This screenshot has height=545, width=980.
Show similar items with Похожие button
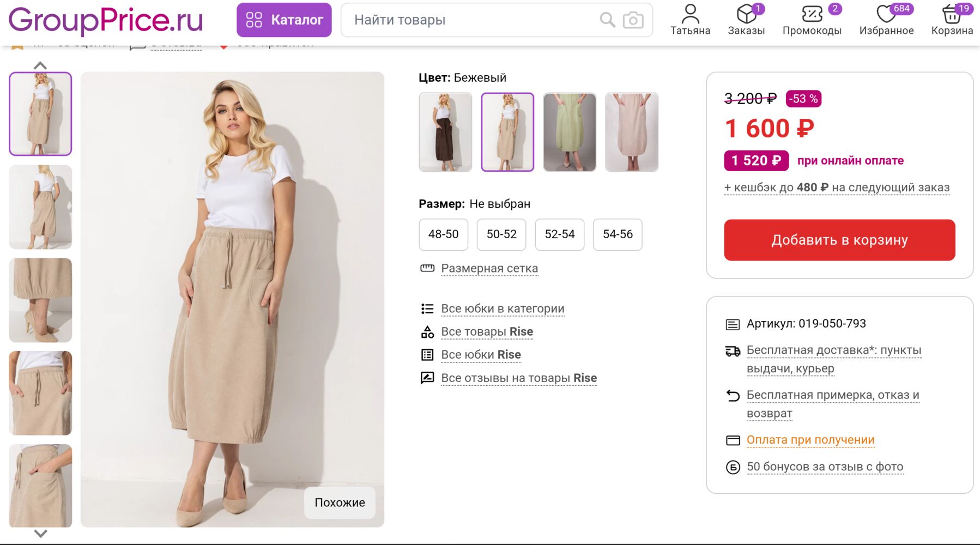pyautogui.click(x=340, y=502)
